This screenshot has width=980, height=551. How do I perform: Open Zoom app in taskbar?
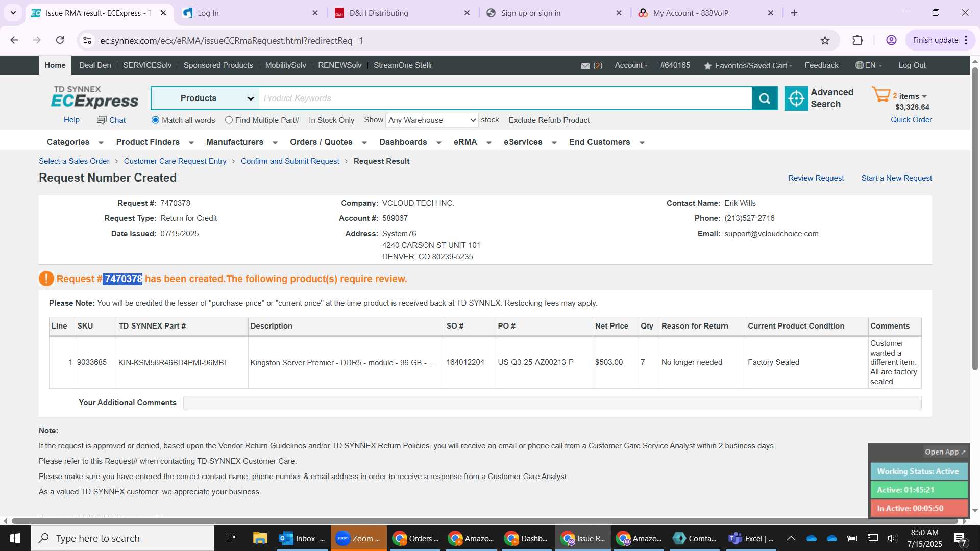[x=358, y=538]
